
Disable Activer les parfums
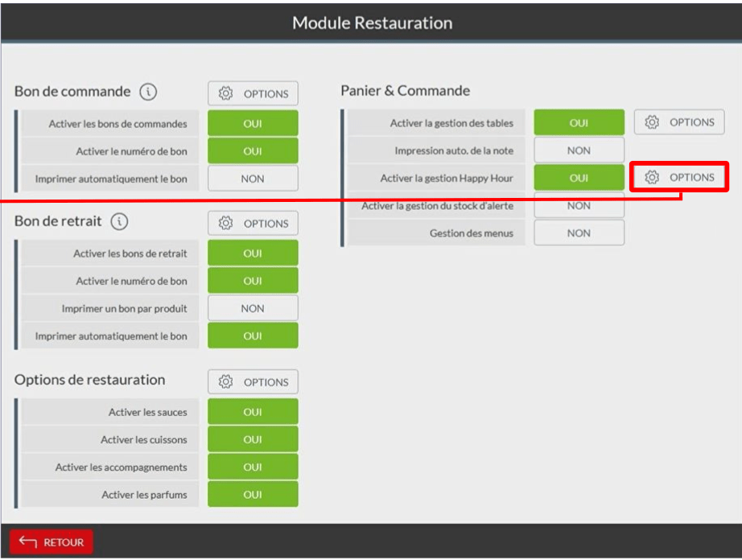click(253, 494)
